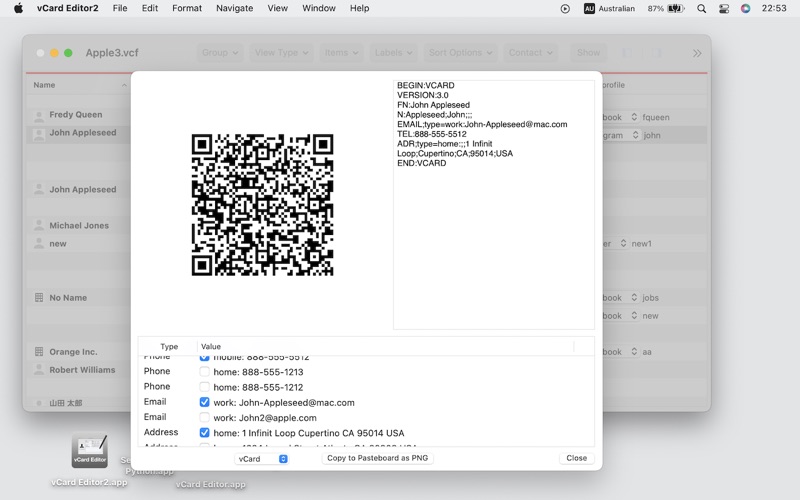800x500 pixels.
Task: Expand the toolbar overflow chevron
Action: click(697, 53)
